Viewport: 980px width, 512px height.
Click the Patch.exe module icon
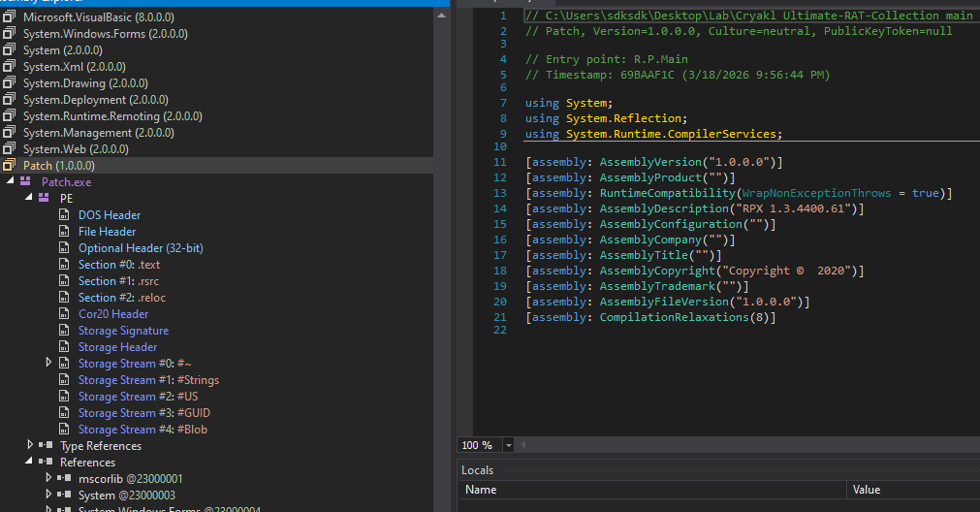pos(25,182)
